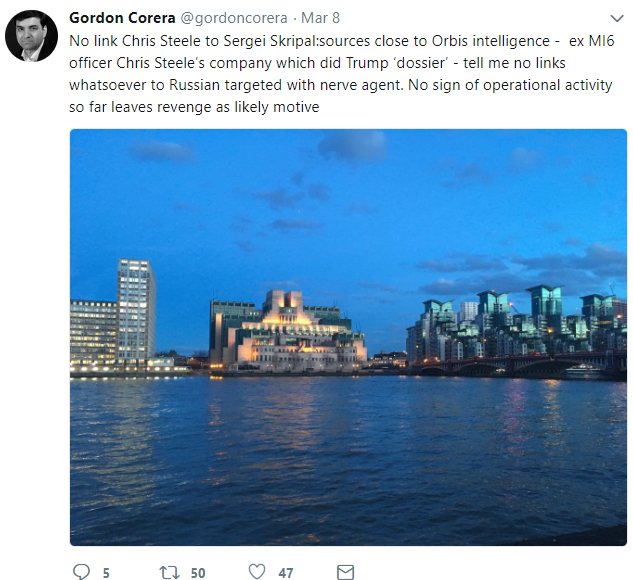Click Vauxhall Bridge in the photo
Viewport: 633px width, 580px height.
click(518, 365)
